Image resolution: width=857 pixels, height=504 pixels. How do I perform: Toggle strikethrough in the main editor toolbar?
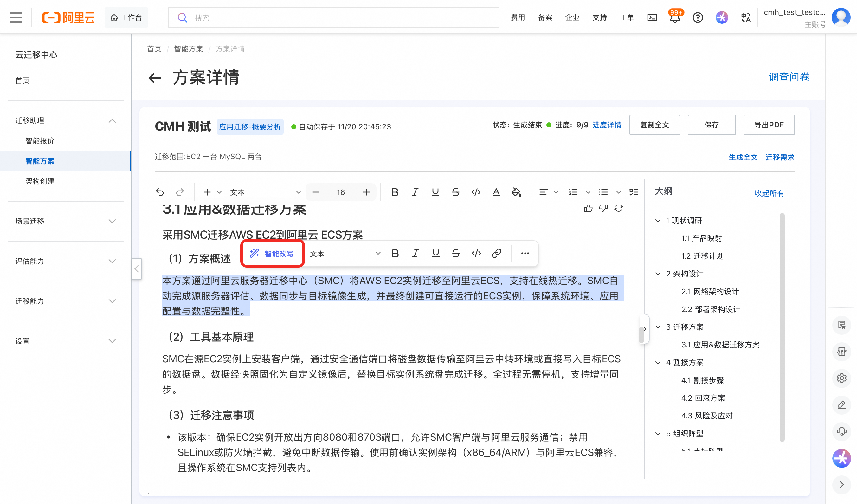click(x=455, y=192)
